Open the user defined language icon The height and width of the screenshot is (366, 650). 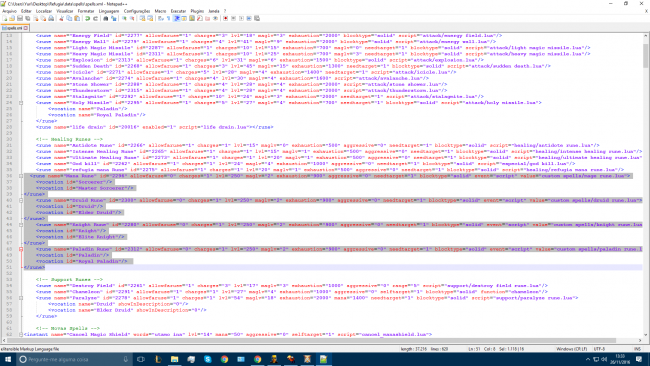pyautogui.click(x=184, y=18)
